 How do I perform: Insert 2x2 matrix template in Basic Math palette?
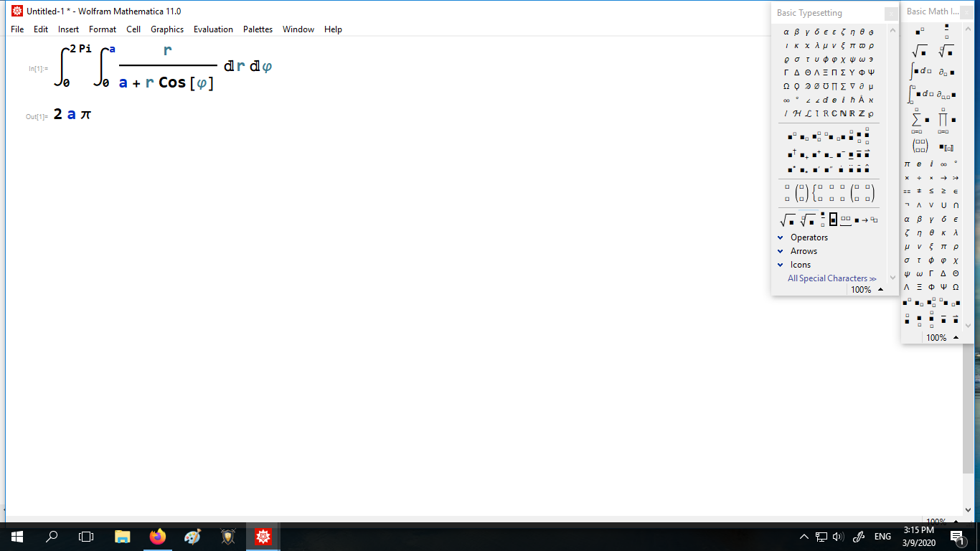pos(920,146)
